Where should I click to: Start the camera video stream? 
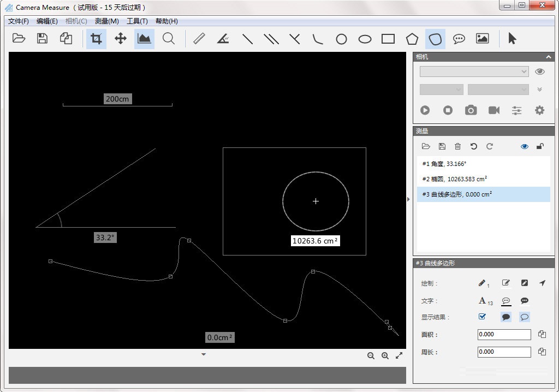click(x=425, y=110)
